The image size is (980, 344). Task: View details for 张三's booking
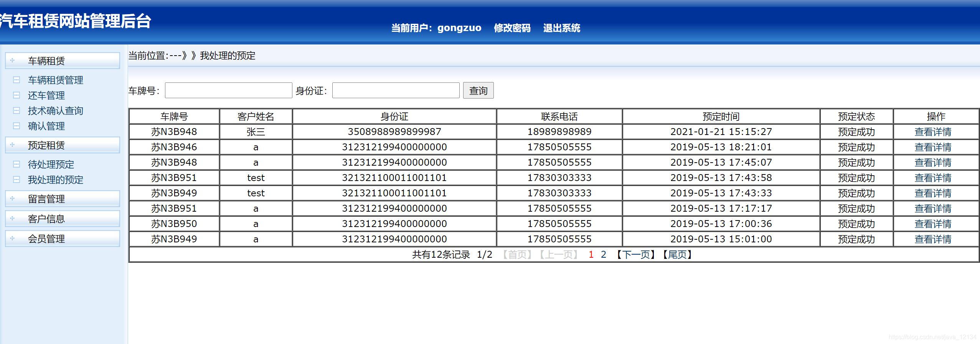[x=933, y=132]
